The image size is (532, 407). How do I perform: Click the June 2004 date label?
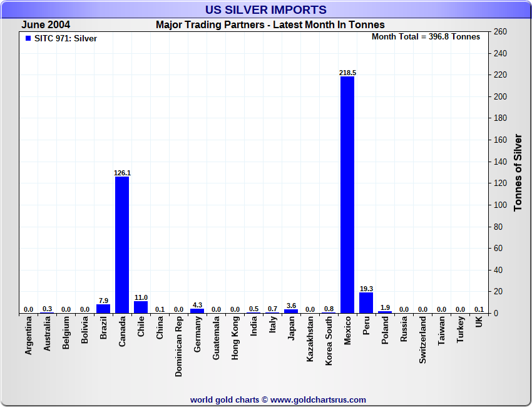point(45,25)
